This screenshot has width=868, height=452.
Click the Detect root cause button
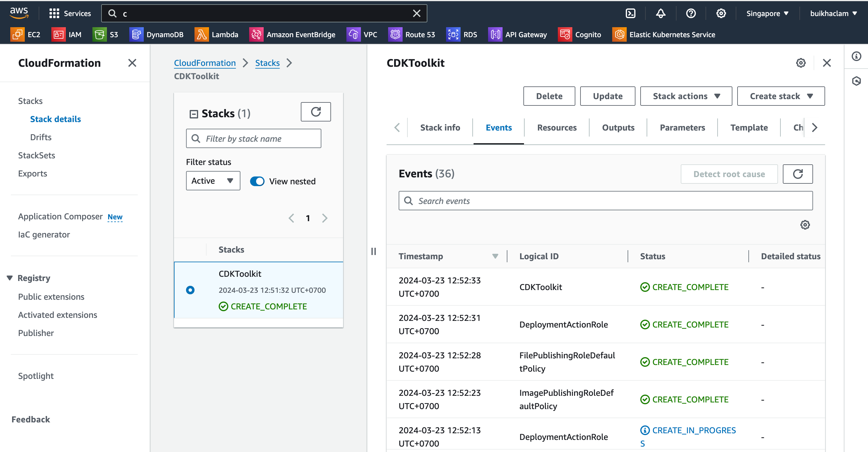coord(729,174)
